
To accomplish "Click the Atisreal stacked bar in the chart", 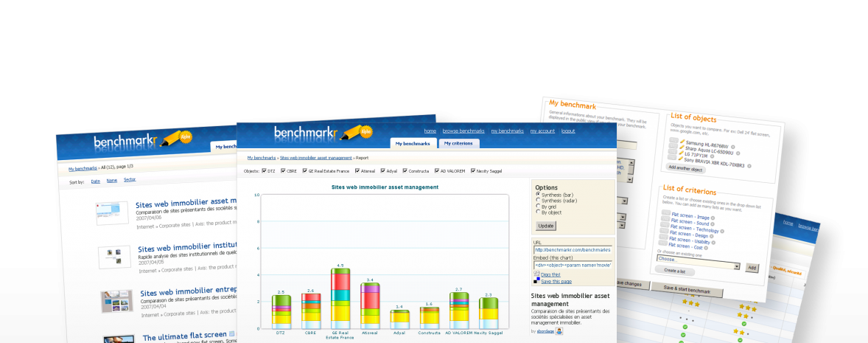I will click(370, 306).
